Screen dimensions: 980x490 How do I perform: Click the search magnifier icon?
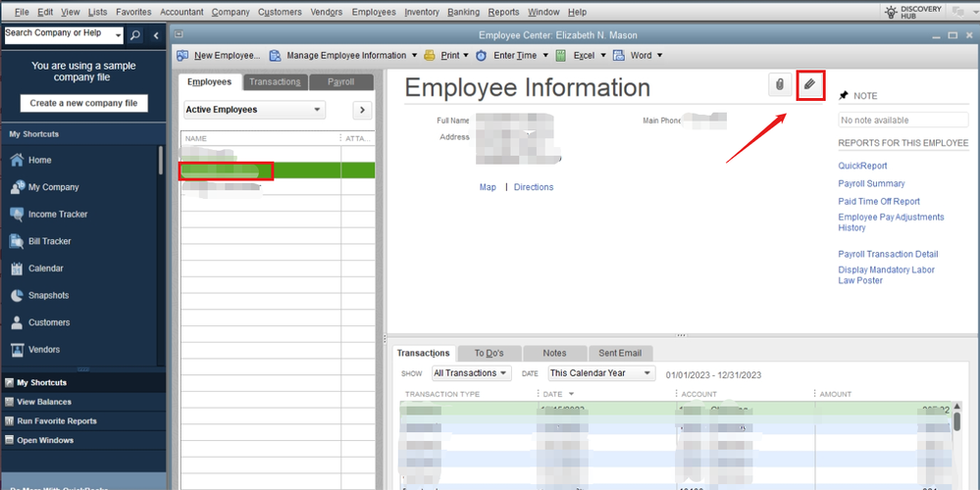[x=135, y=35]
